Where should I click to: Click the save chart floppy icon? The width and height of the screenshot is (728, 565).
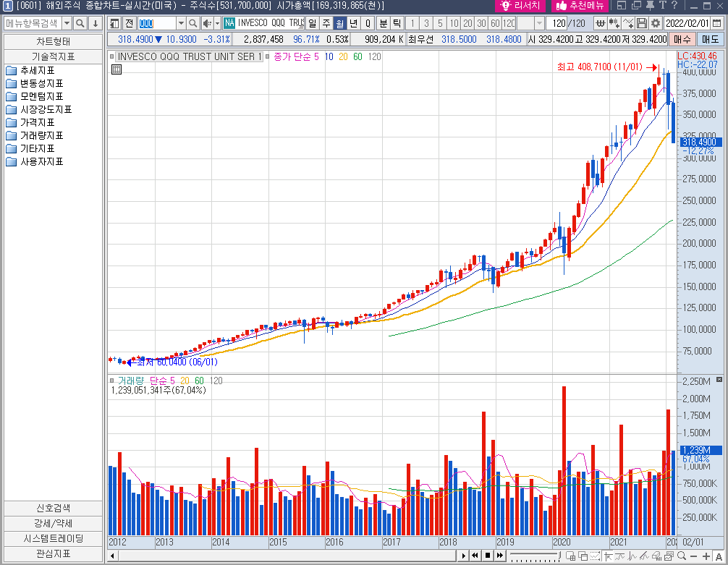(x=642, y=23)
